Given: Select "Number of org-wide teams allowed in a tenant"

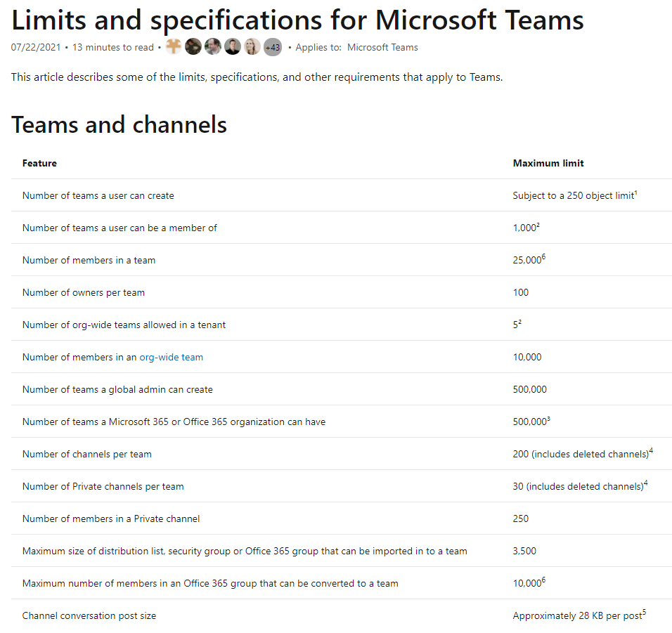Looking at the screenshot, I should tap(124, 325).
